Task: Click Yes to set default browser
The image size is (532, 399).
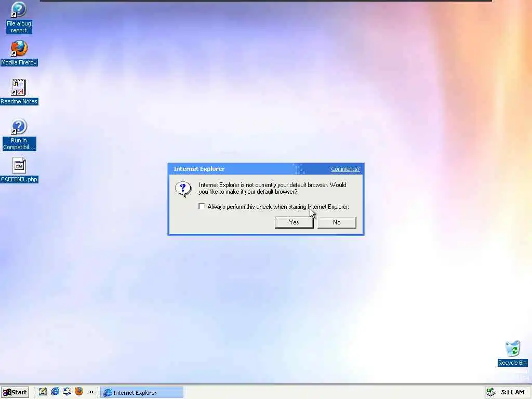Action: (x=294, y=222)
